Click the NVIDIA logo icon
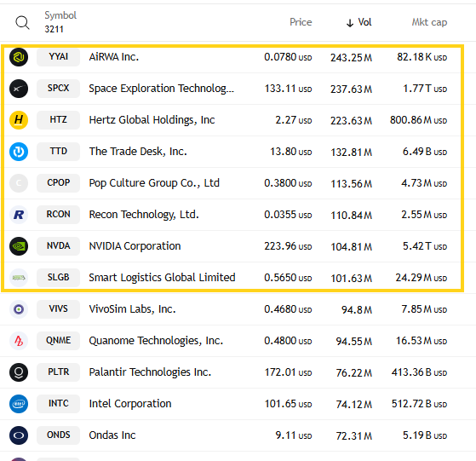 (x=19, y=246)
